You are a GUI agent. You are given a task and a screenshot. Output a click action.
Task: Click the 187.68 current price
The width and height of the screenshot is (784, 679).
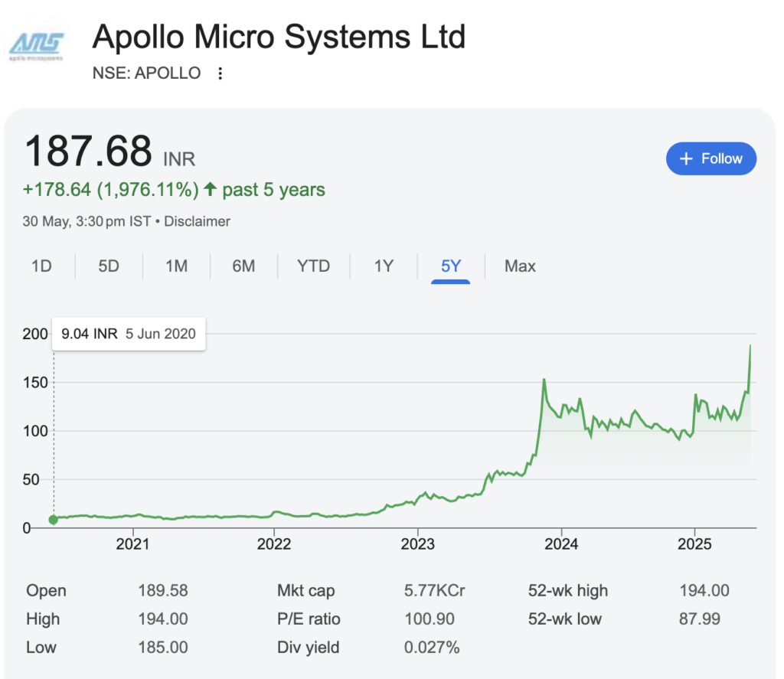click(x=88, y=151)
